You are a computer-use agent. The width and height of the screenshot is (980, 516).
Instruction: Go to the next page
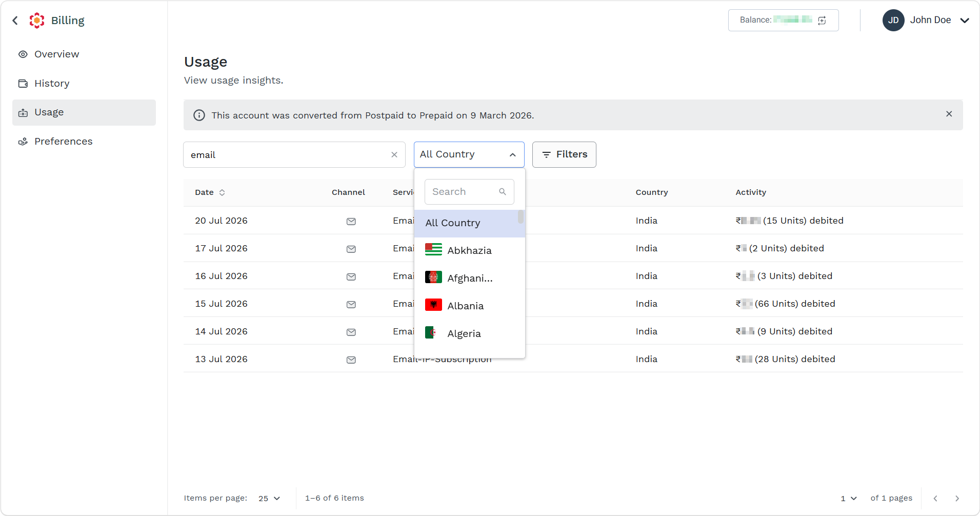click(x=957, y=499)
